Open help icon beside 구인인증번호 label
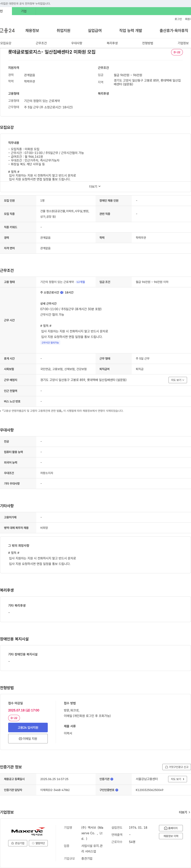The image size is (191, 868). pyautogui.click(x=117, y=790)
